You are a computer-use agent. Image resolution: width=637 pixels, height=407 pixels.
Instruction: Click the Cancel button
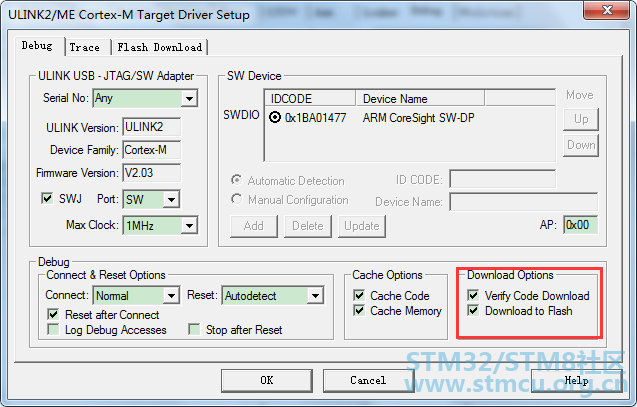click(x=368, y=381)
